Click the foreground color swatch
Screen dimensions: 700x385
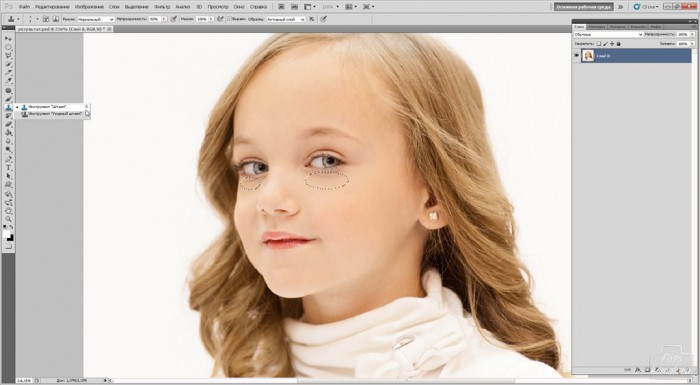[x=7, y=234]
